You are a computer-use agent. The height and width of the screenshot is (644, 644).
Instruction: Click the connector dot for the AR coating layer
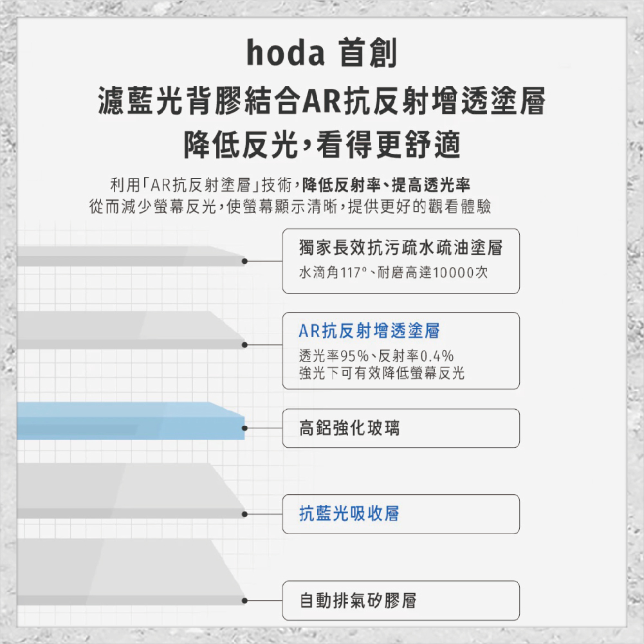(x=244, y=345)
